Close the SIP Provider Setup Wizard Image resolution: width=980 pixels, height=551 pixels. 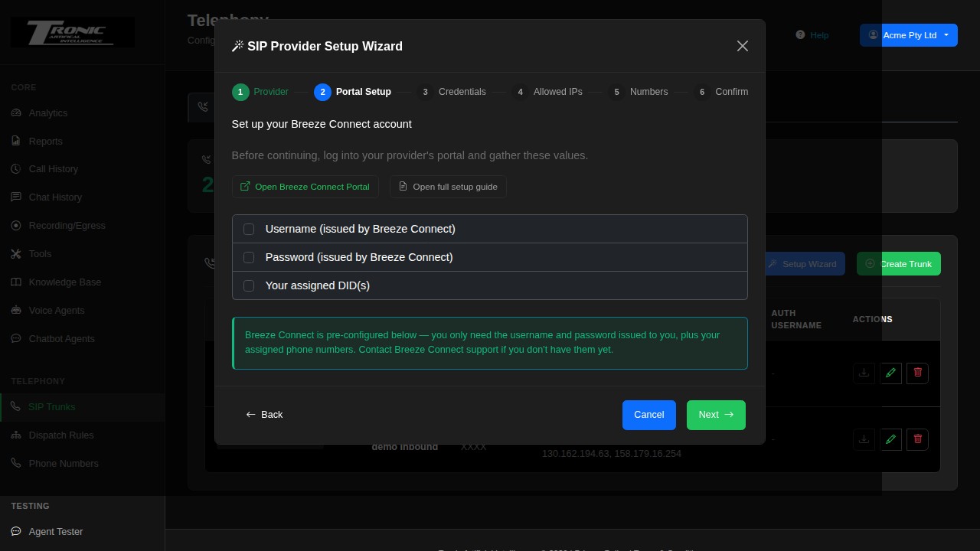pyautogui.click(x=743, y=46)
